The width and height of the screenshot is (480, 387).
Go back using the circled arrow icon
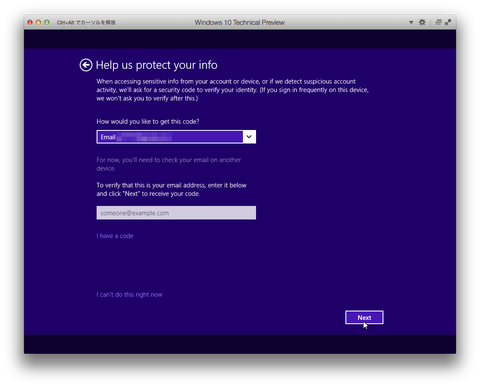[86, 65]
